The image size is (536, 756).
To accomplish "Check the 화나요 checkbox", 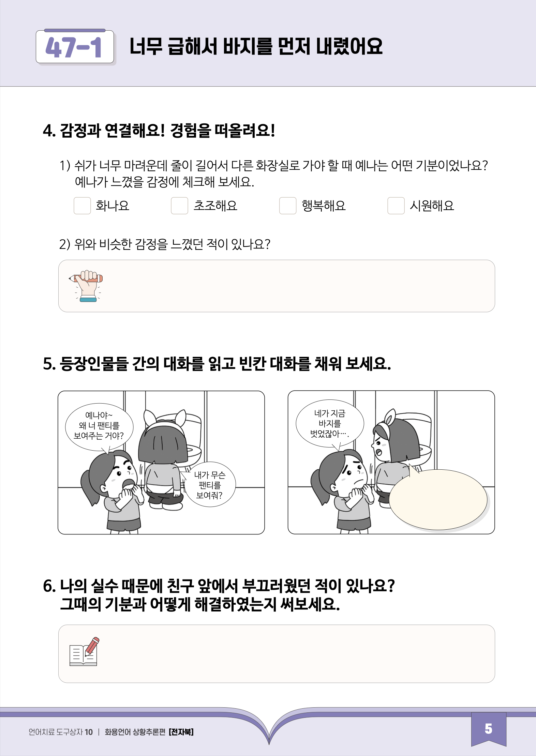I will tap(82, 206).
